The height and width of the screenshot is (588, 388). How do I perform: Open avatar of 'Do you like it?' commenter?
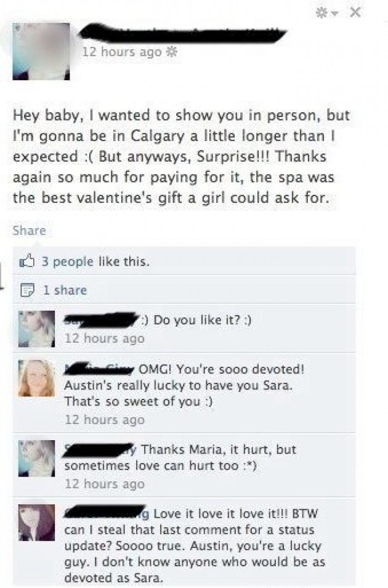37,329
